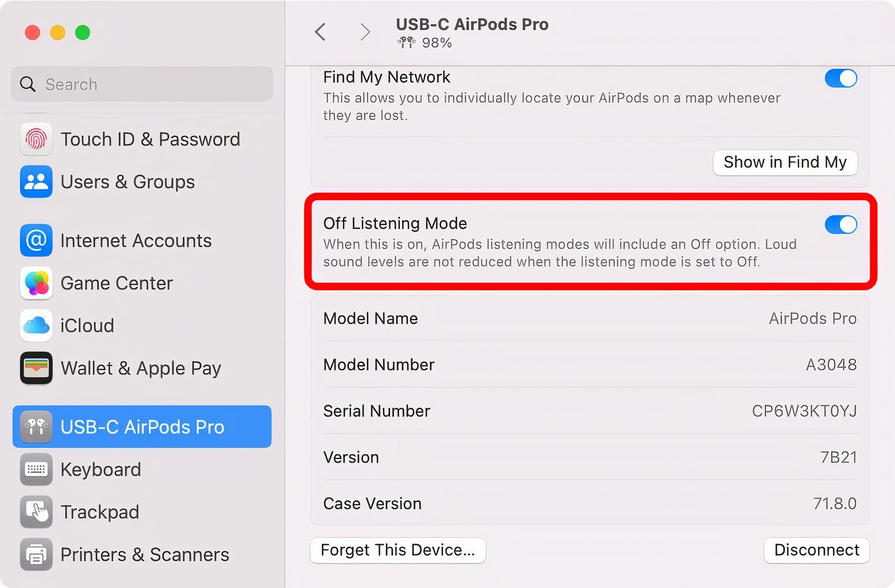This screenshot has width=895, height=588.
Task: Open iCloud settings via the cloud icon
Action: click(36, 325)
